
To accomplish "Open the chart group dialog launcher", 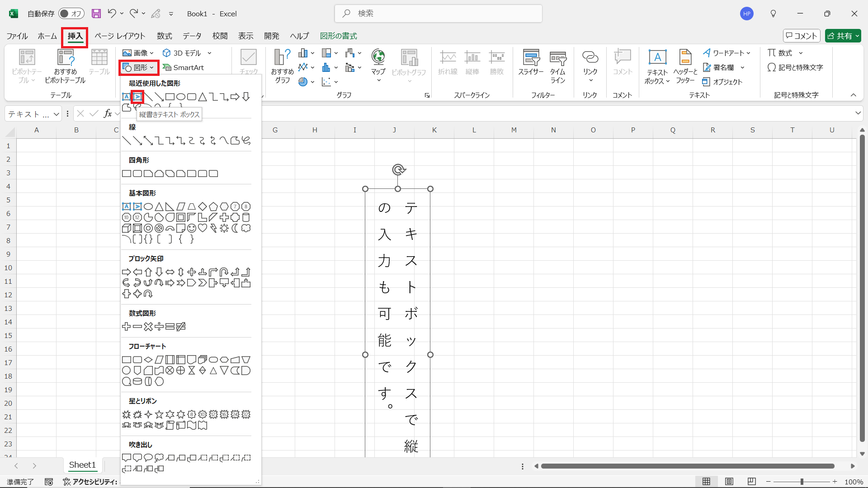I will 427,95.
